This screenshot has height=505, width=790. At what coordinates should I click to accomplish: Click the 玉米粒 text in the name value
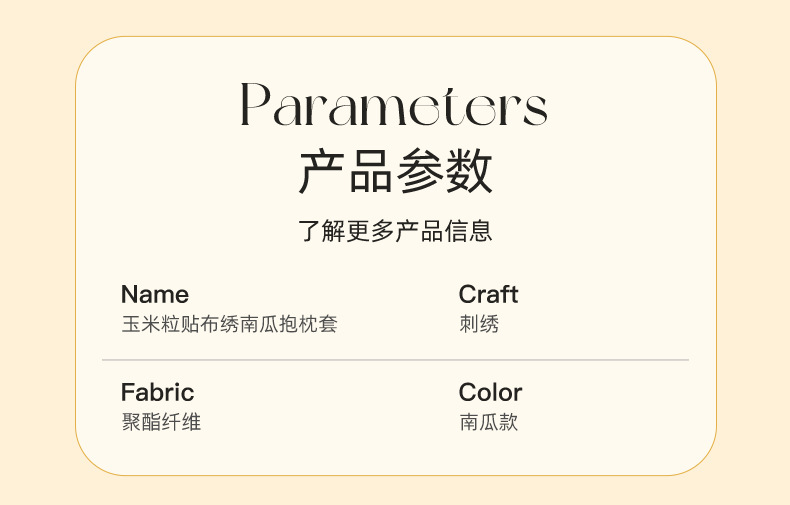151,324
